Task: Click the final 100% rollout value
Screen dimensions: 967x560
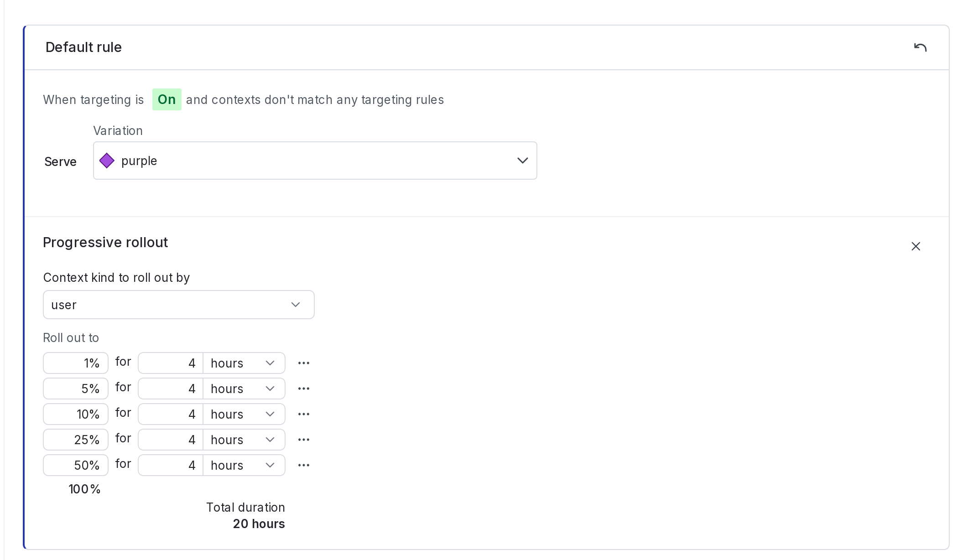Action: click(x=84, y=489)
